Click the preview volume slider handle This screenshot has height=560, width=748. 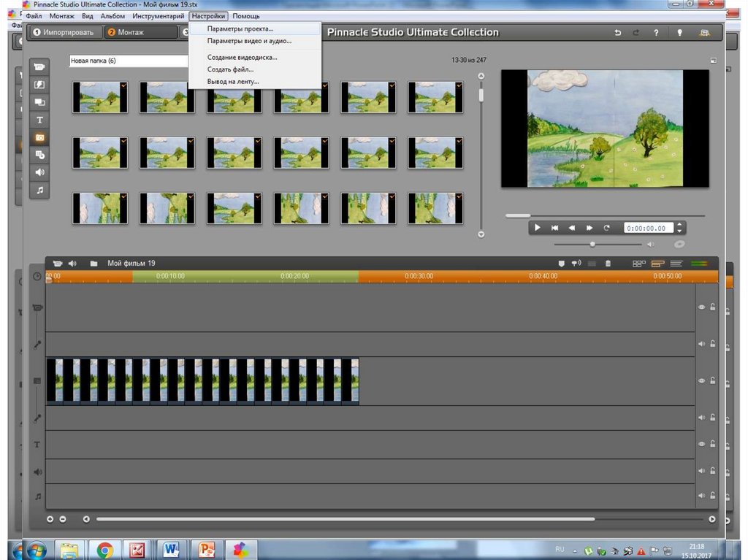pos(592,245)
